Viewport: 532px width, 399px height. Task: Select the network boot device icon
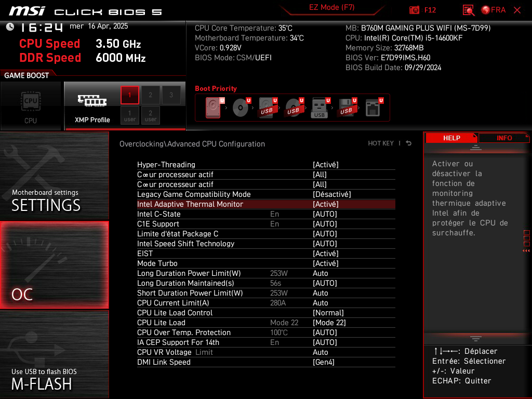click(x=374, y=108)
